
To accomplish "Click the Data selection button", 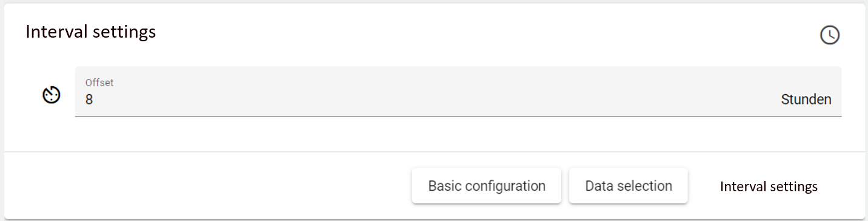I will 629,186.
